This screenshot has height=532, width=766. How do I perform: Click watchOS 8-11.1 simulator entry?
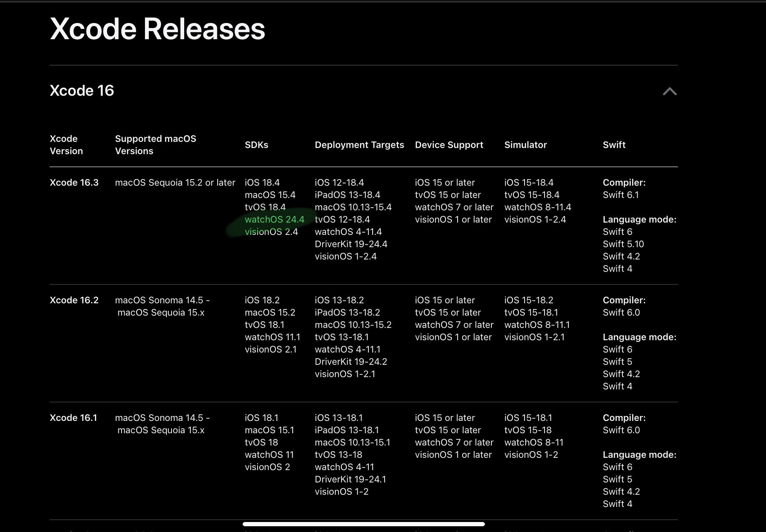[537, 325]
